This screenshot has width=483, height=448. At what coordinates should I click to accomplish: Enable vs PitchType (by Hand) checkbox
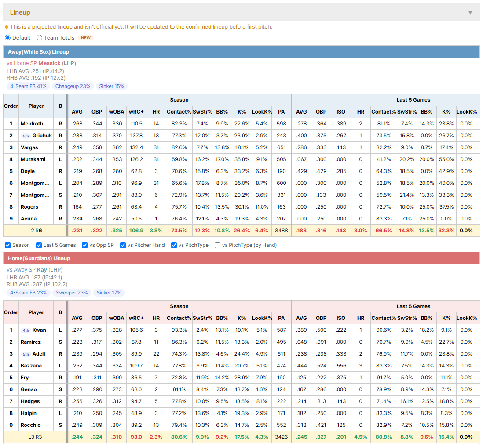[217, 245]
